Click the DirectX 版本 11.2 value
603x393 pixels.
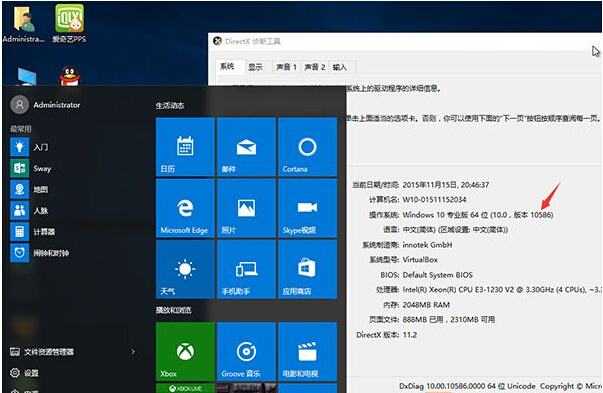point(410,335)
